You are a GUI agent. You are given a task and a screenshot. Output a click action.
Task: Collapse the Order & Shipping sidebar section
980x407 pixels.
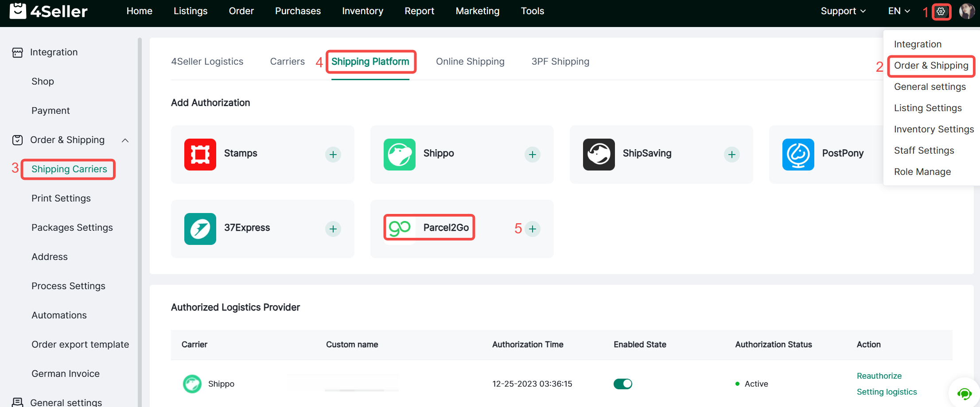pyautogui.click(x=125, y=140)
